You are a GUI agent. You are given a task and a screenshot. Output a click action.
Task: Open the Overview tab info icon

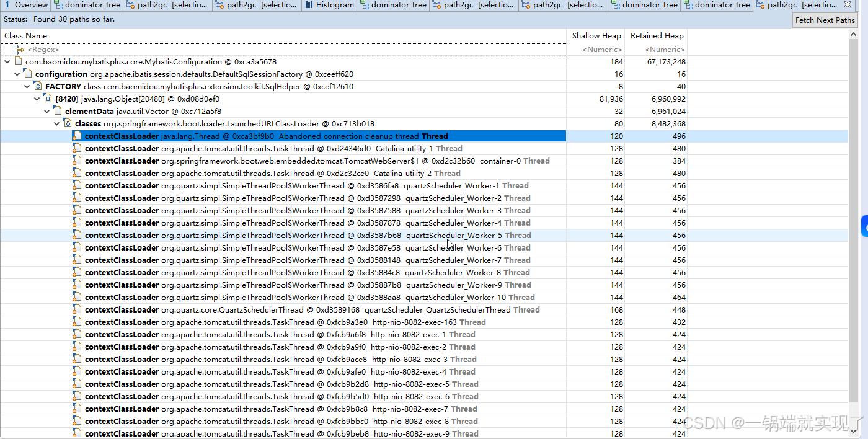coord(6,5)
